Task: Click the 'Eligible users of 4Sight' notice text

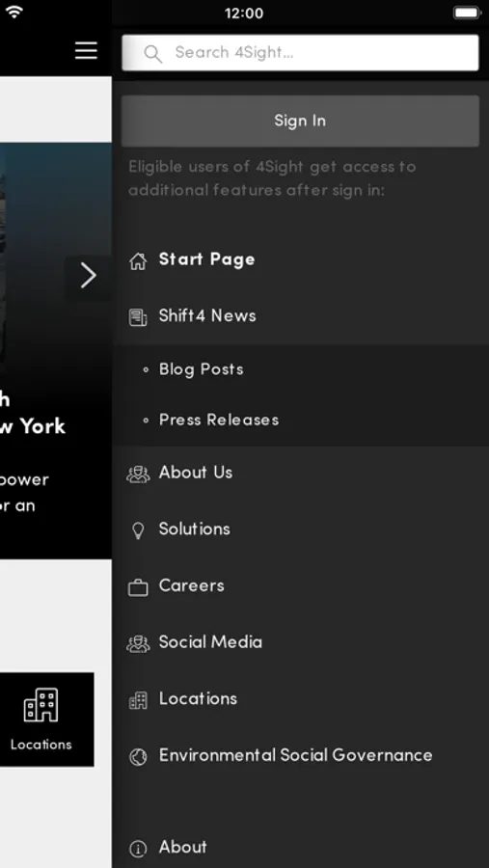Action: click(x=272, y=178)
